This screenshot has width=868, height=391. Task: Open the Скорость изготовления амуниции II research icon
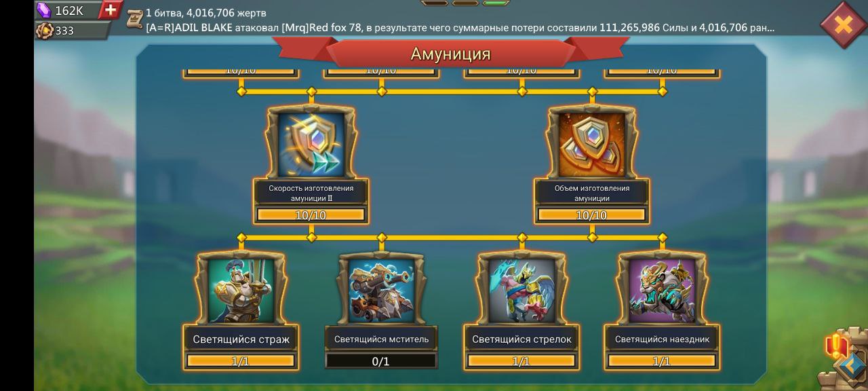(x=311, y=144)
